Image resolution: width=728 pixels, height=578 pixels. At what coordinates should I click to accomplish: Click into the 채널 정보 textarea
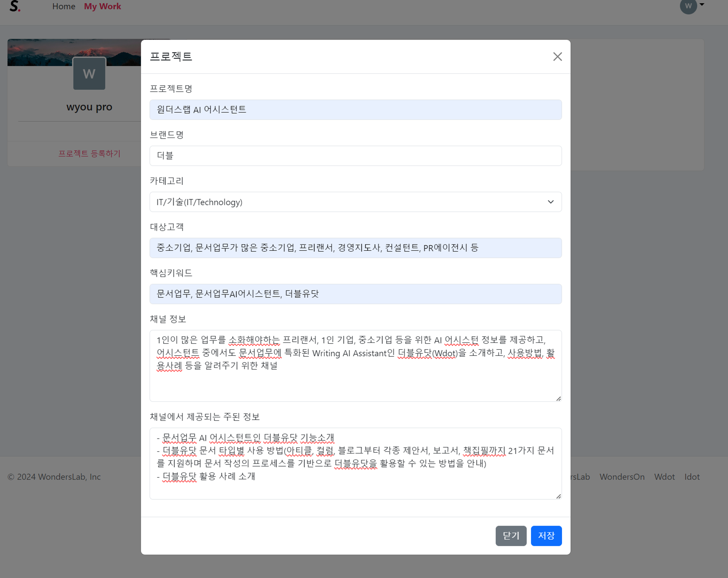coord(355,366)
